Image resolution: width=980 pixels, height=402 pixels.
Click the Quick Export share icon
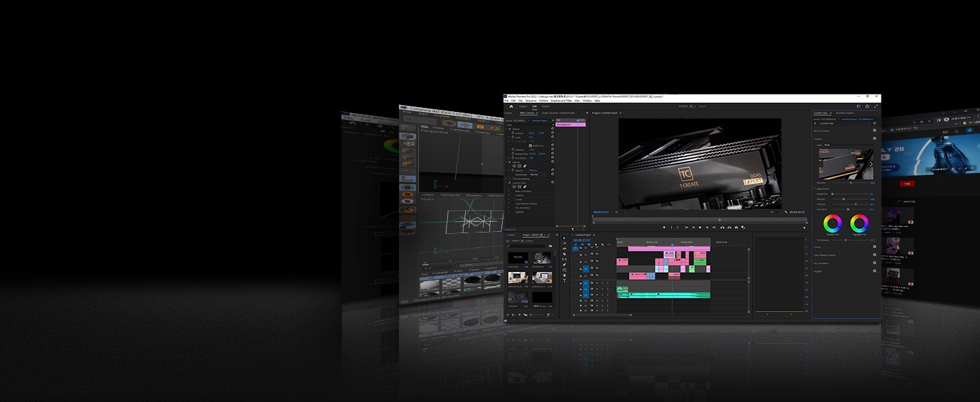[x=868, y=106]
